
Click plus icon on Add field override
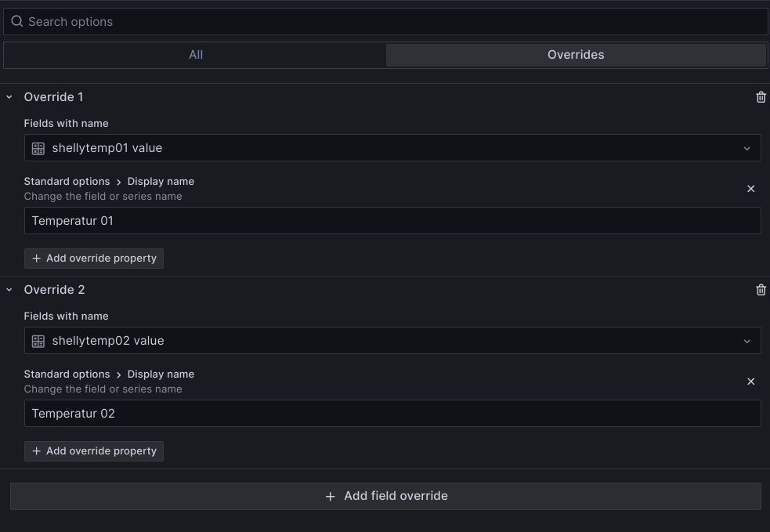pos(331,496)
